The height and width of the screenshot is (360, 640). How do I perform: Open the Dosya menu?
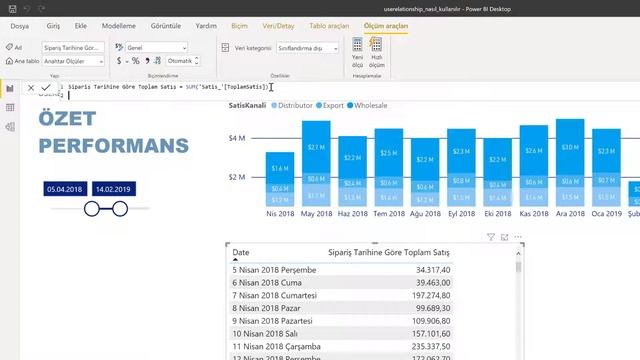[20, 26]
